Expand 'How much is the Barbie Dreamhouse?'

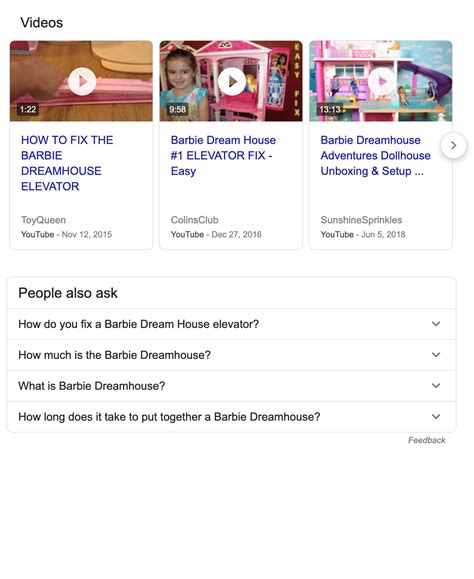tap(231, 355)
